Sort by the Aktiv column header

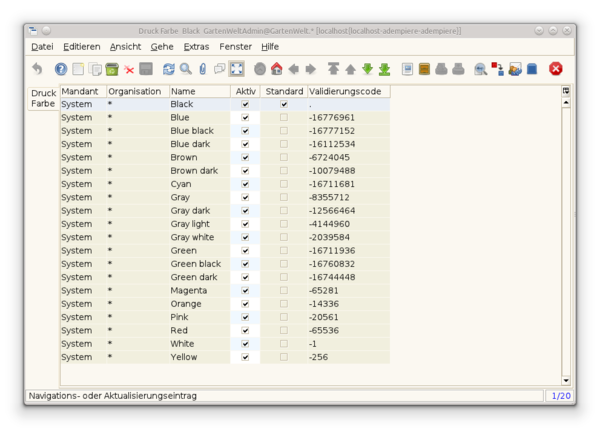(x=245, y=91)
